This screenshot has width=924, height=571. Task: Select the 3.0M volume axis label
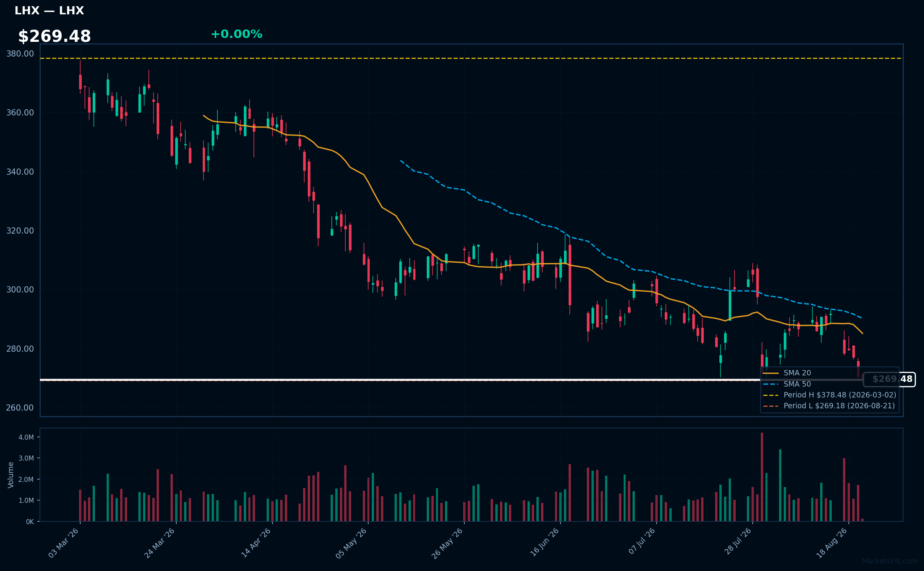(26, 458)
